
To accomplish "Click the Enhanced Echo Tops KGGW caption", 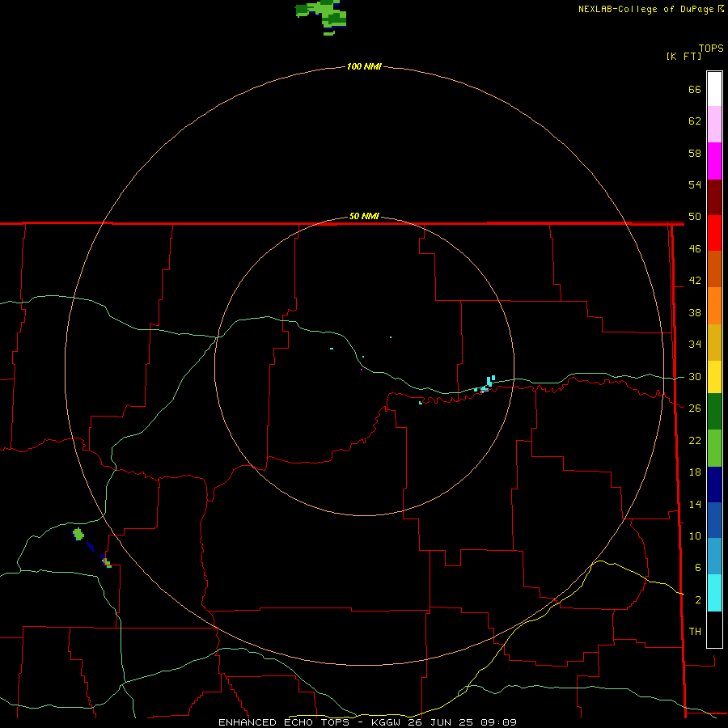I will click(x=367, y=722).
